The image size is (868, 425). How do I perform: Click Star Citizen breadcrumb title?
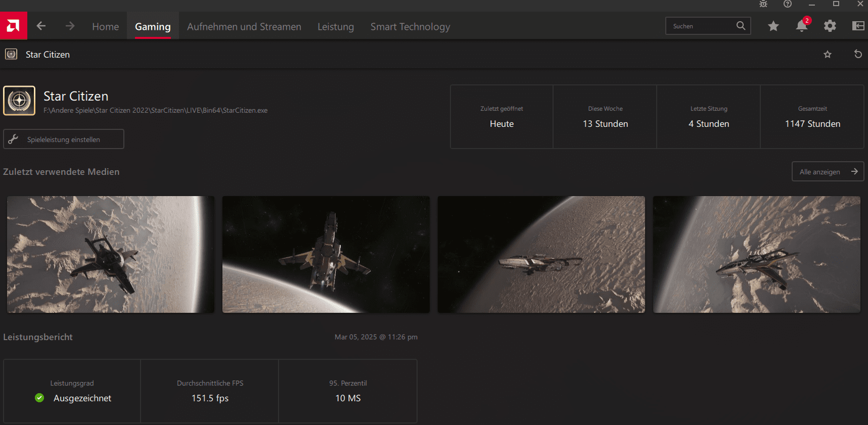click(x=48, y=55)
